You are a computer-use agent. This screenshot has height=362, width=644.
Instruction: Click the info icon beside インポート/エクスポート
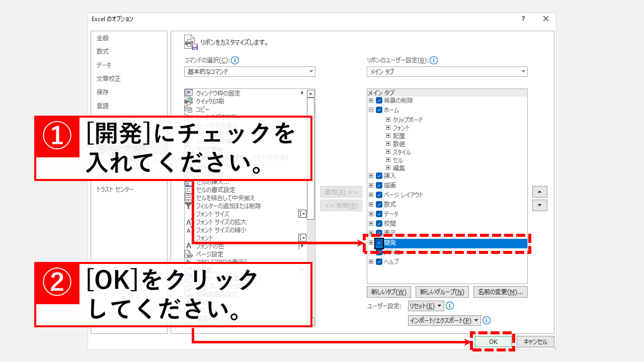[487, 320]
